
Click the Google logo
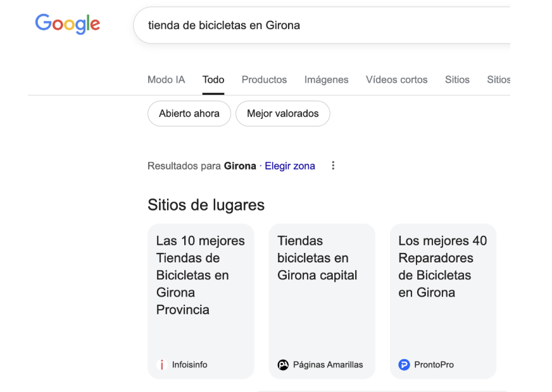click(67, 25)
